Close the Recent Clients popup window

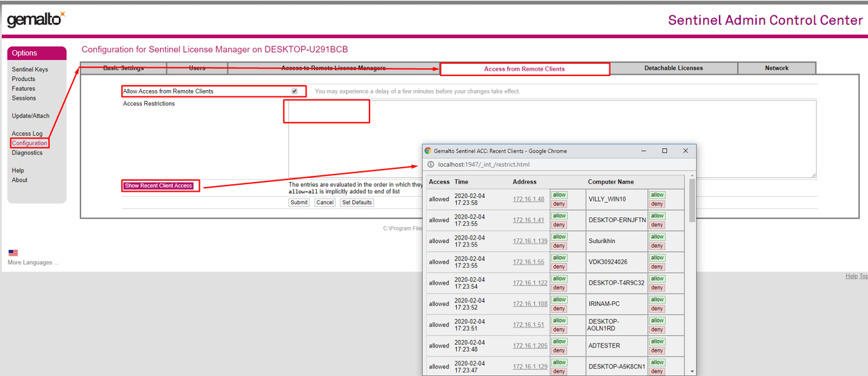click(685, 151)
